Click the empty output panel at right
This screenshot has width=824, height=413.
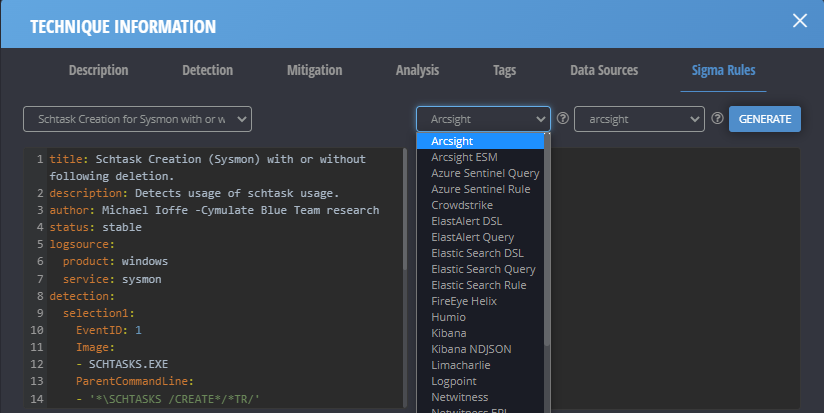pos(675,278)
